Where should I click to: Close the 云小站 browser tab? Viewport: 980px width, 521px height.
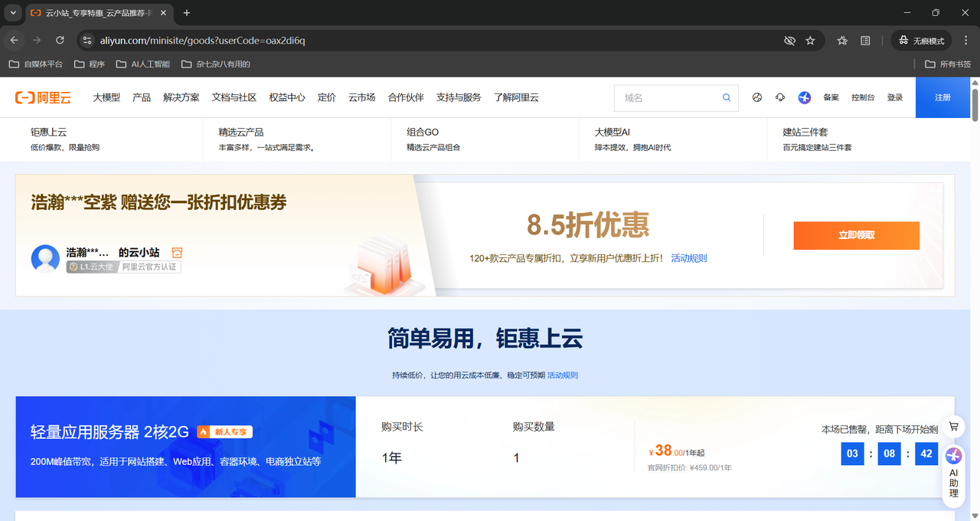point(163,13)
